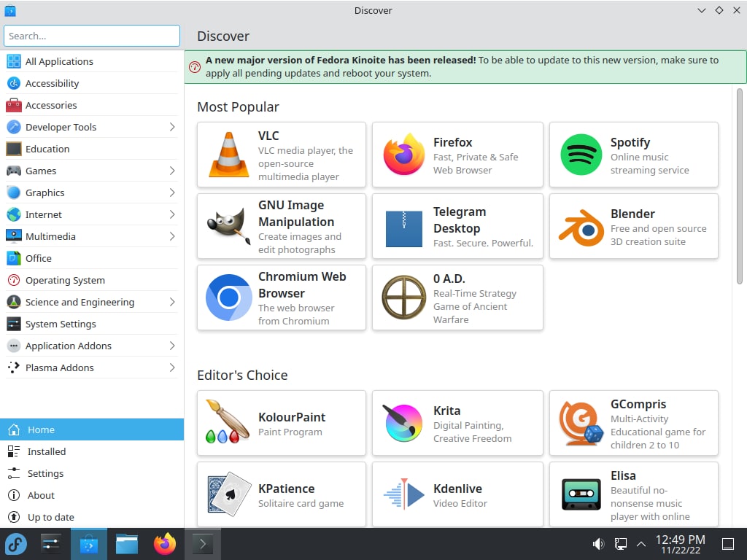747x560 pixels.
Task: Click the volume icon in system tray
Action: [598, 544]
